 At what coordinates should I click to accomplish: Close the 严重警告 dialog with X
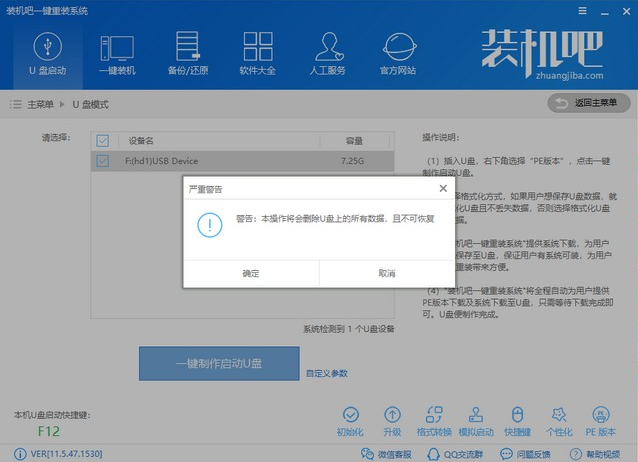(443, 188)
